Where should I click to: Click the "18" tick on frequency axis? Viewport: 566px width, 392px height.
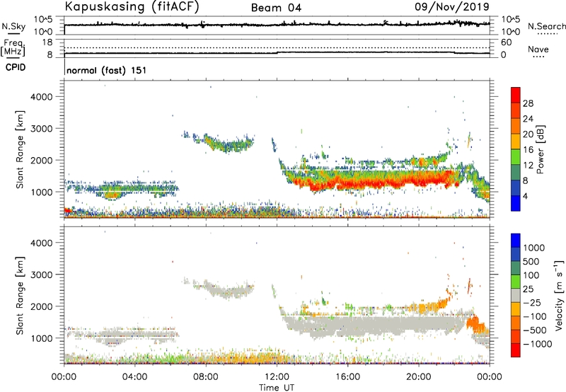[47, 42]
